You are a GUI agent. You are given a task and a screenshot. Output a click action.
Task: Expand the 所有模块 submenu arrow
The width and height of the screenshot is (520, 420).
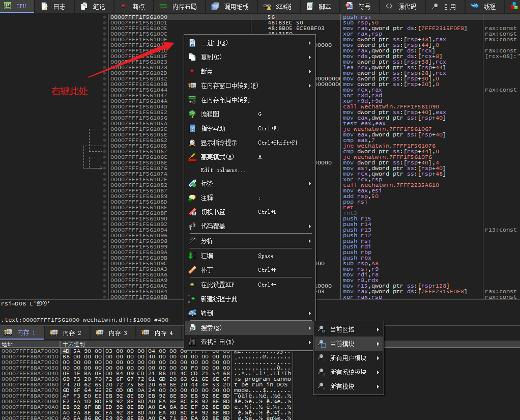[x=378, y=386]
